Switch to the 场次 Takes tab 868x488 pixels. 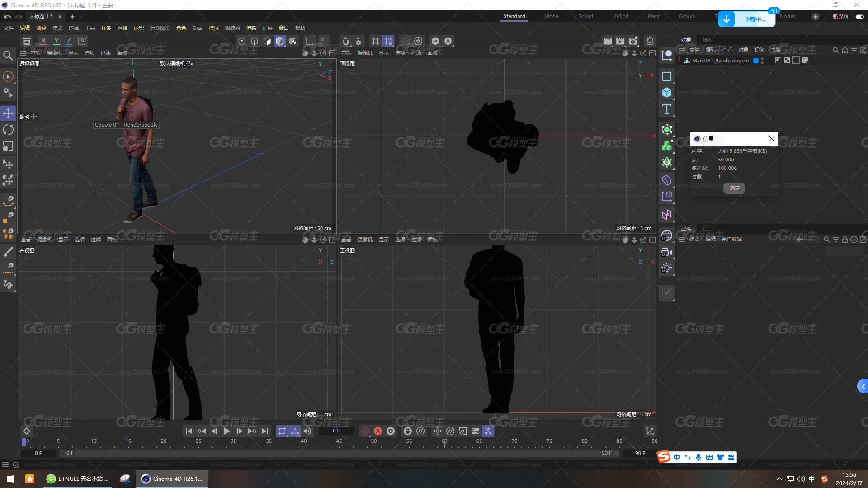[708, 40]
